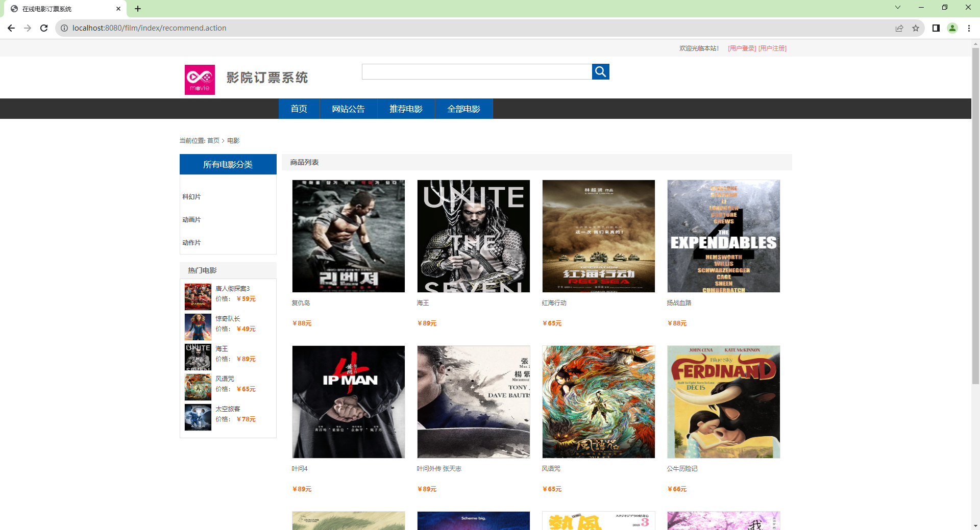Click the 用户注册 link
The image size is (980, 530).
click(772, 48)
